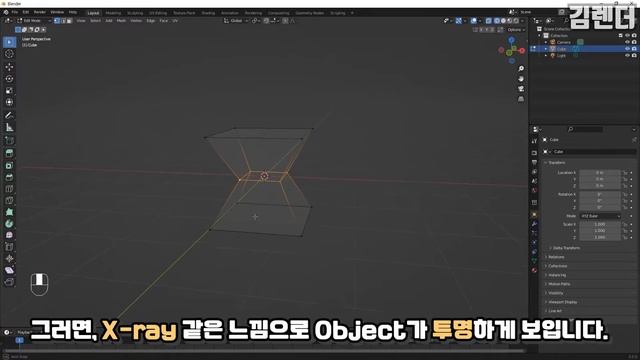The height and width of the screenshot is (360, 640).
Task: Select the Inset Faces tool
Action: 9,165
